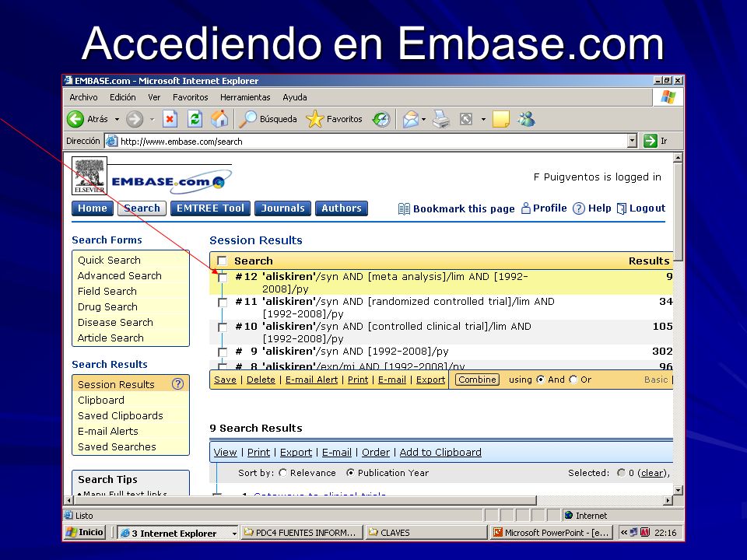This screenshot has width=747, height=560.
Task: Sort results by Relevance radio
Action: (283, 473)
